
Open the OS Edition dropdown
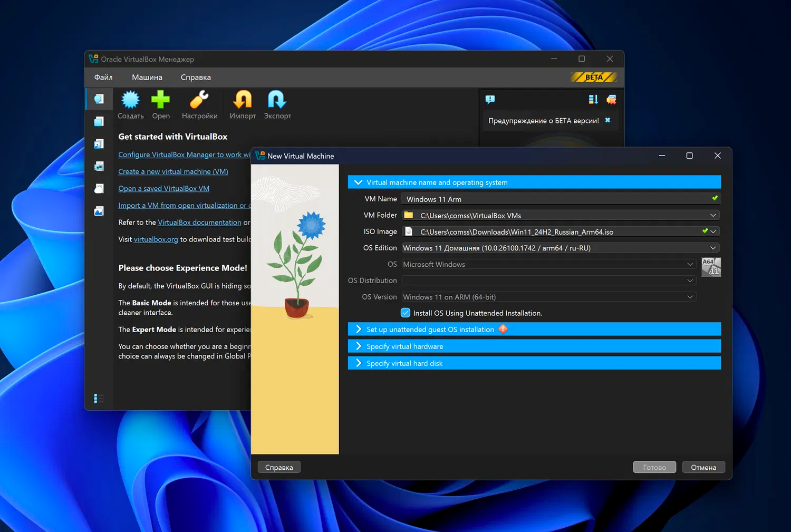(713, 248)
